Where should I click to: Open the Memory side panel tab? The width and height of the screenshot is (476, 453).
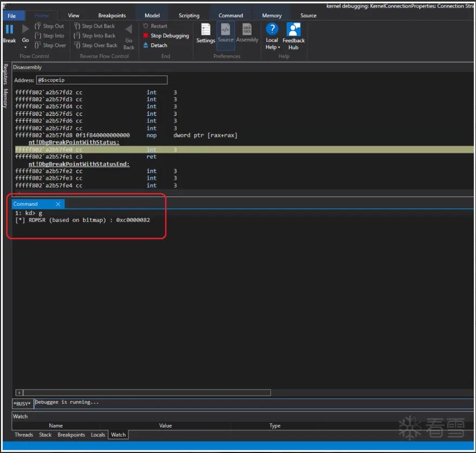pos(5,98)
